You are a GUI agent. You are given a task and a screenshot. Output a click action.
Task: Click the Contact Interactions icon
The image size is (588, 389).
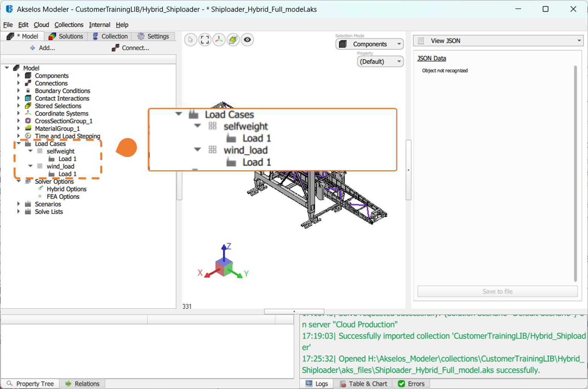pos(28,98)
